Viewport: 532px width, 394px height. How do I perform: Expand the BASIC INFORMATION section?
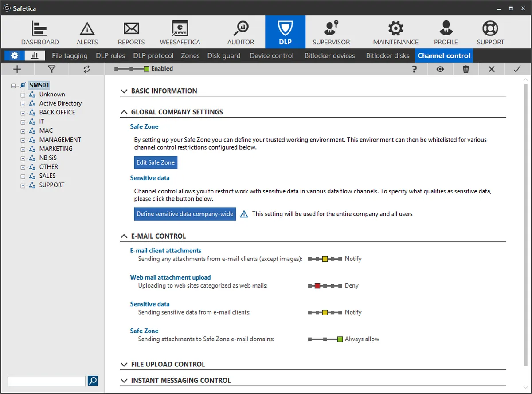(124, 91)
